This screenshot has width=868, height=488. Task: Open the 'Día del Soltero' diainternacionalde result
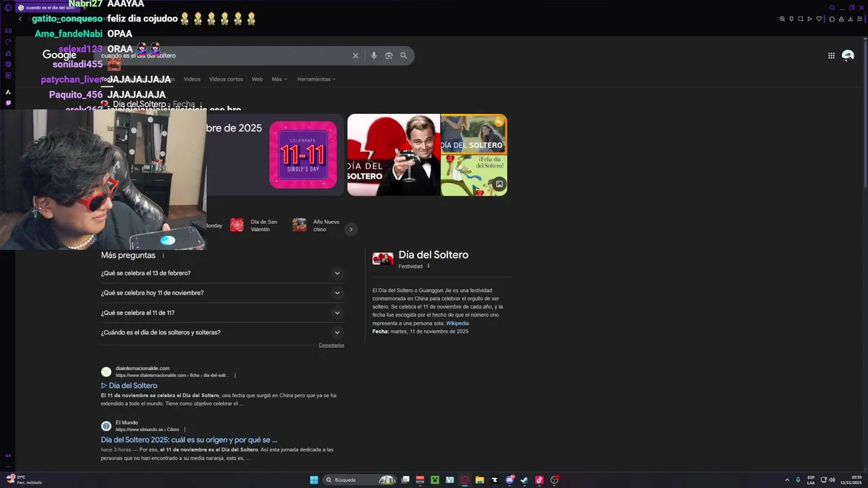(129, 386)
